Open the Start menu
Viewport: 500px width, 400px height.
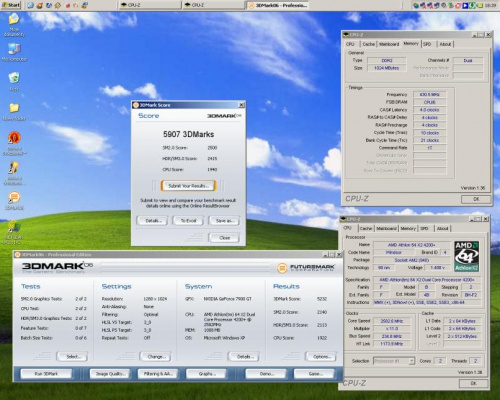(x=11, y=5)
